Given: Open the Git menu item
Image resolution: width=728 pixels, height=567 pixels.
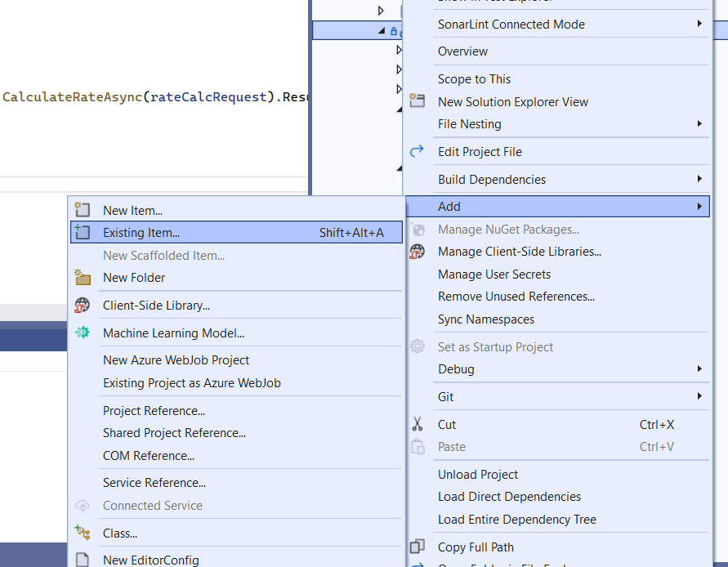Looking at the screenshot, I should [558, 396].
